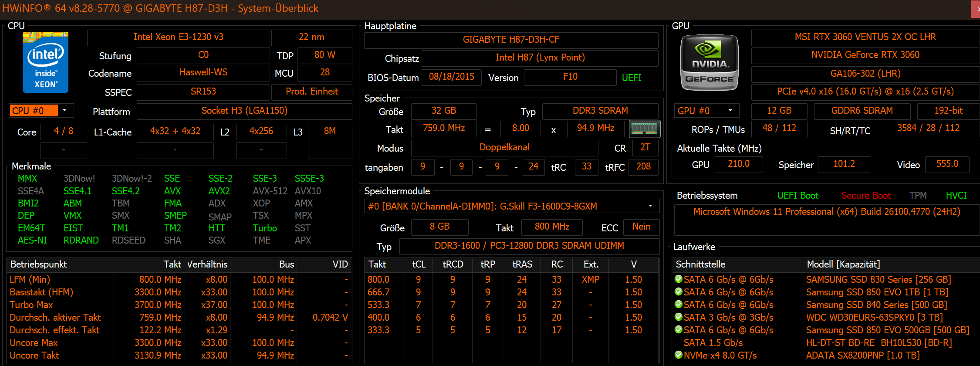Viewport: 980px width, 366px height.
Task: Click the PCIe v4.0 x16 link field
Action: (x=865, y=91)
